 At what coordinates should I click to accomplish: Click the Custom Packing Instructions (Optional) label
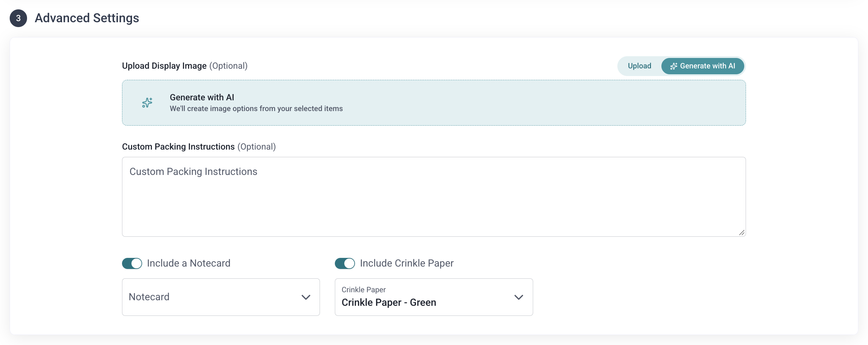point(199,147)
